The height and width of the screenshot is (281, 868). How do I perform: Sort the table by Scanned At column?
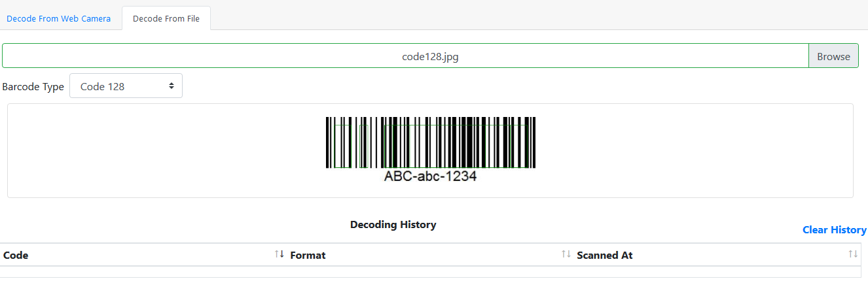click(x=717, y=255)
